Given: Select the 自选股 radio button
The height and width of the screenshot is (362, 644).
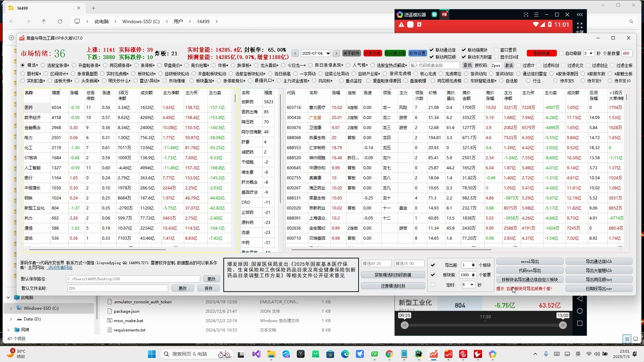Looking at the screenshot, I should pyautogui.click(x=501, y=80).
